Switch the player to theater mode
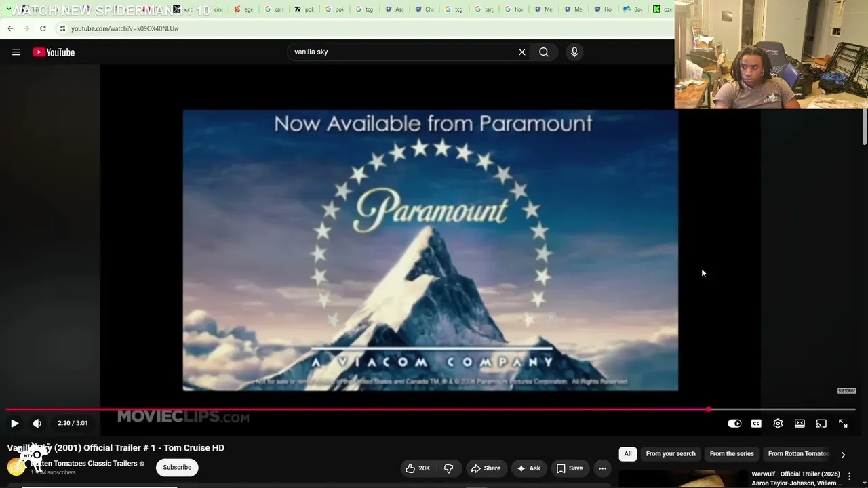Screen dimensions: 868x488 coord(800,423)
